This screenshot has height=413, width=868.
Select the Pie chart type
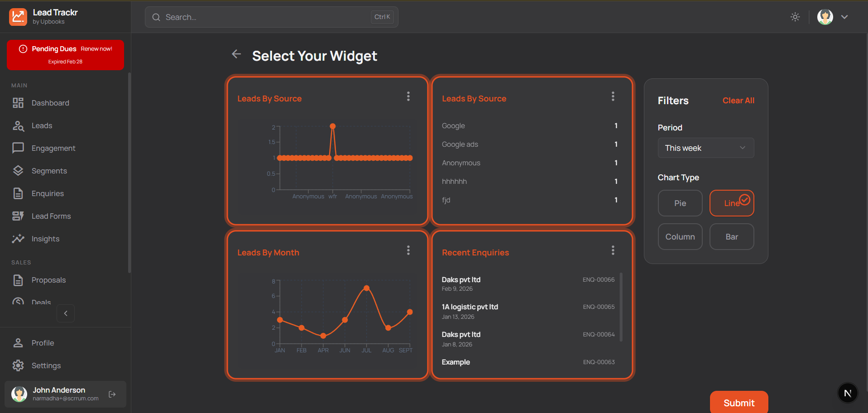680,203
